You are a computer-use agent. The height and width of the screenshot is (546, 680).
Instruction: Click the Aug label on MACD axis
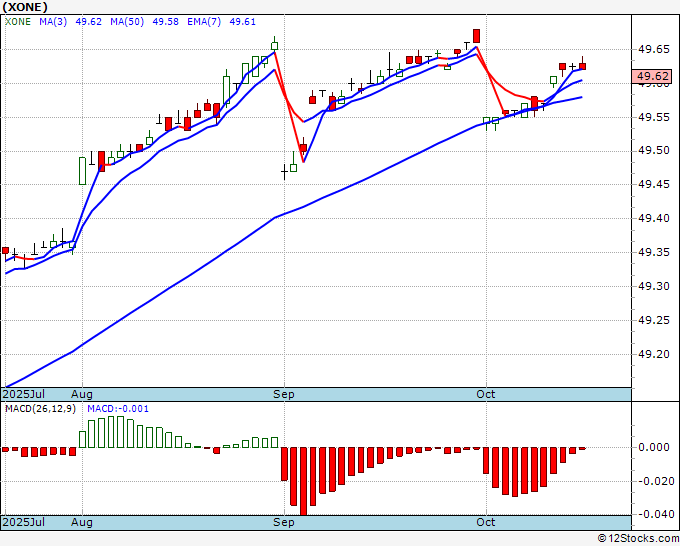[x=82, y=522]
